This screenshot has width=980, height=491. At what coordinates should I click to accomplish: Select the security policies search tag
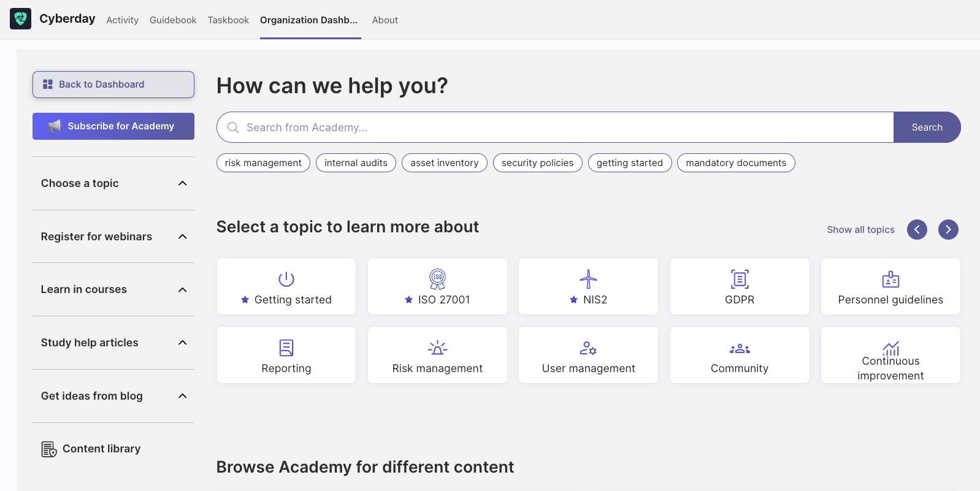pos(538,163)
